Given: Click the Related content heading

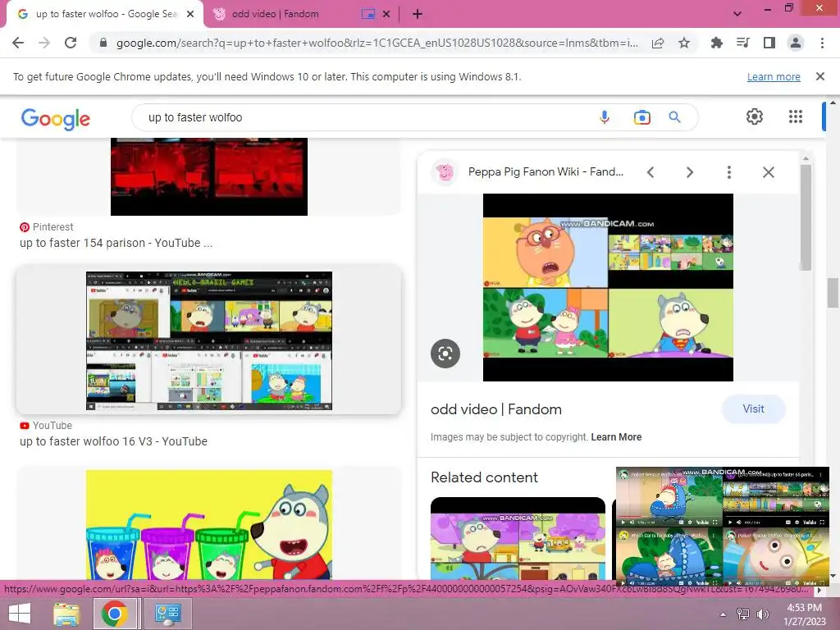Looking at the screenshot, I should pos(484,477).
